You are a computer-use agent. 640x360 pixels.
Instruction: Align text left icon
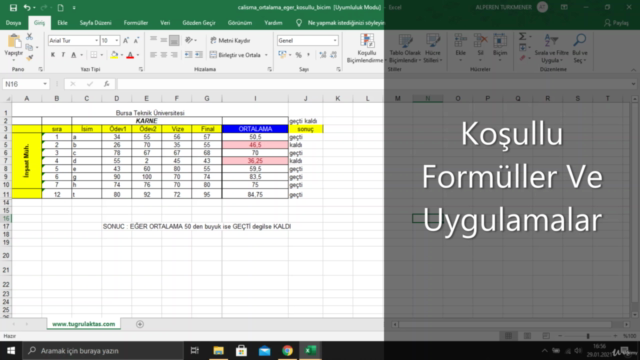tap(153, 55)
